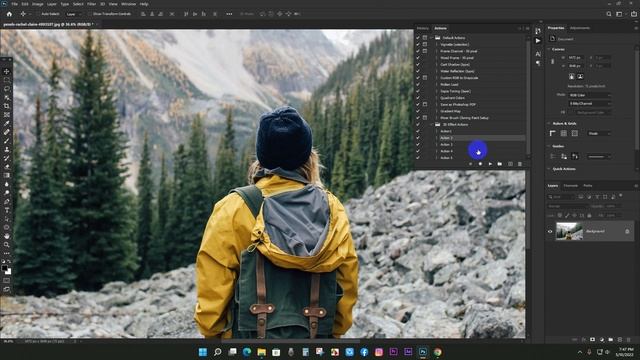Toggle dialog box for Custom RGB to Grayscale
Image resolution: width=640 pixels, height=360 pixels.
(425, 78)
